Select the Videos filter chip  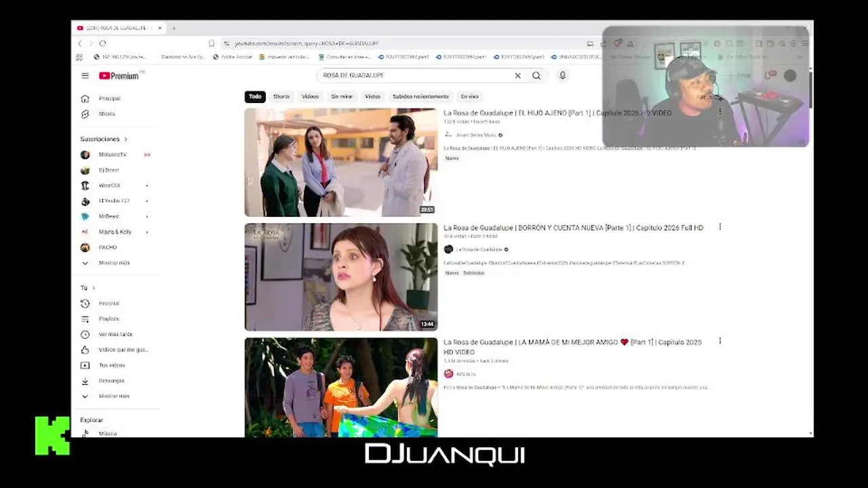311,96
